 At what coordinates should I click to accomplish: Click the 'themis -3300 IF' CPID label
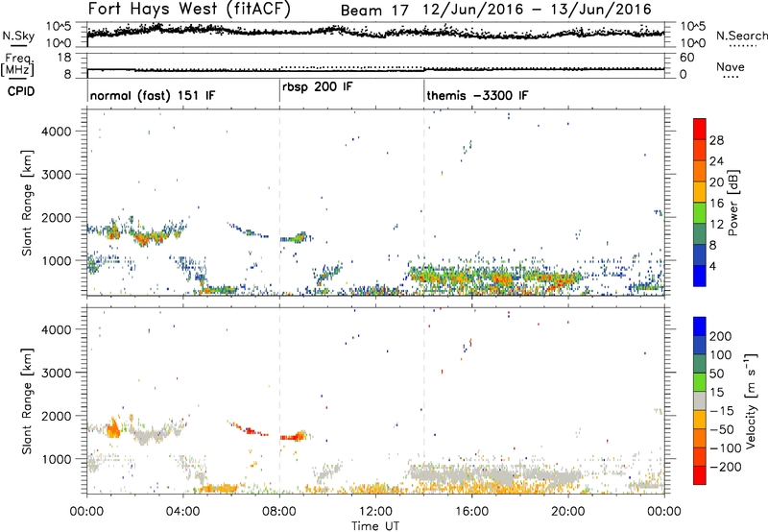pyautogui.click(x=477, y=95)
